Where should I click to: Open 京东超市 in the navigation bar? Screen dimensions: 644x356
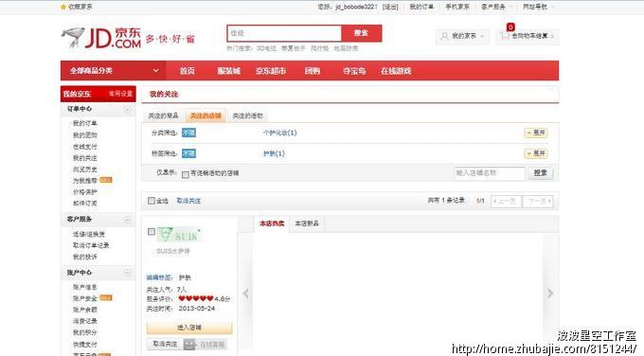pyautogui.click(x=271, y=71)
